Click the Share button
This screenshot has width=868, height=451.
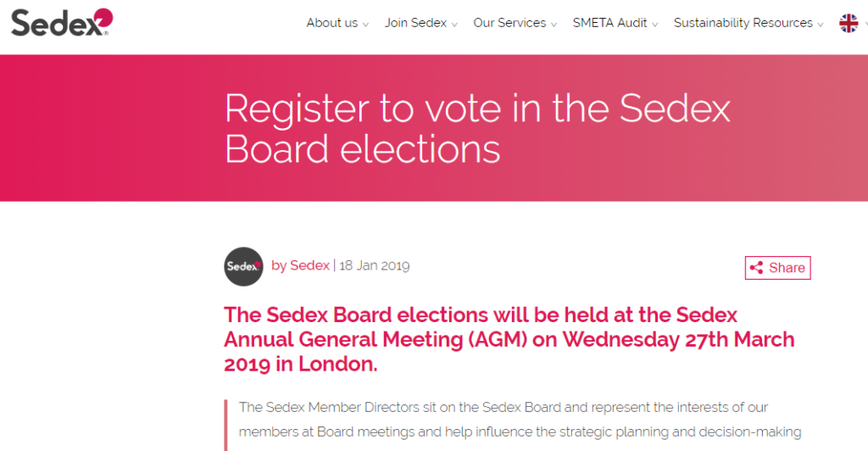tap(778, 268)
